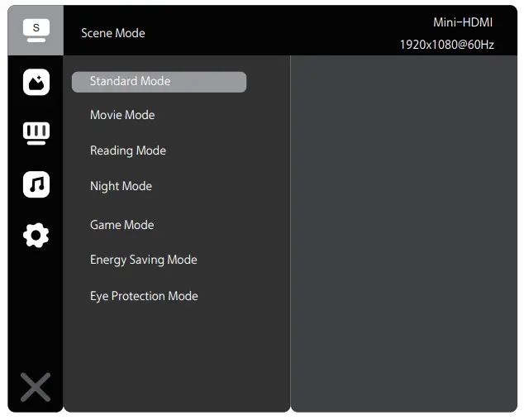
Task: Select Game Mode
Action: (x=121, y=225)
